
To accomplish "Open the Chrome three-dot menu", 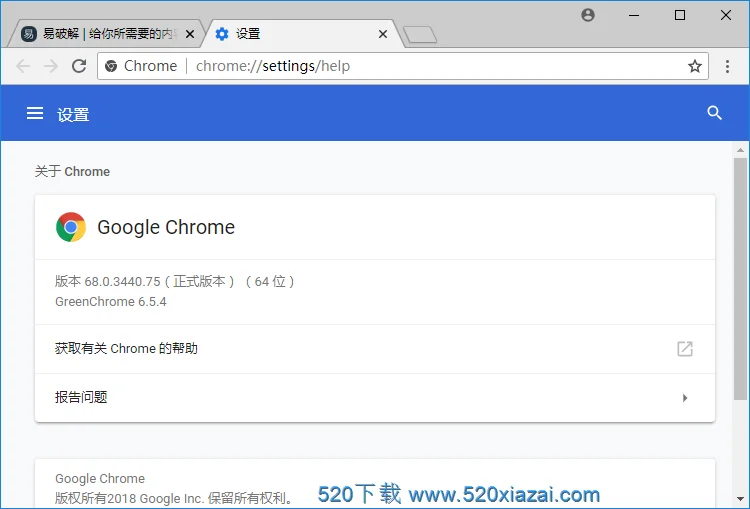I will tap(727, 66).
